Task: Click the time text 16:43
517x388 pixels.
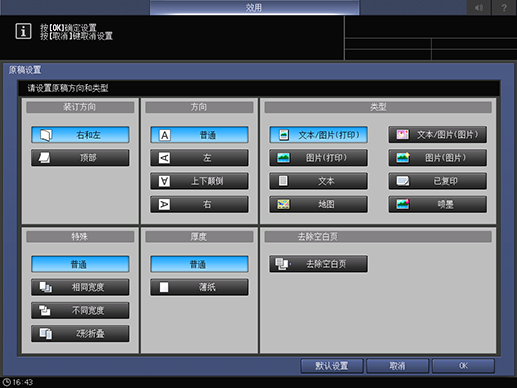Action: click(x=23, y=382)
